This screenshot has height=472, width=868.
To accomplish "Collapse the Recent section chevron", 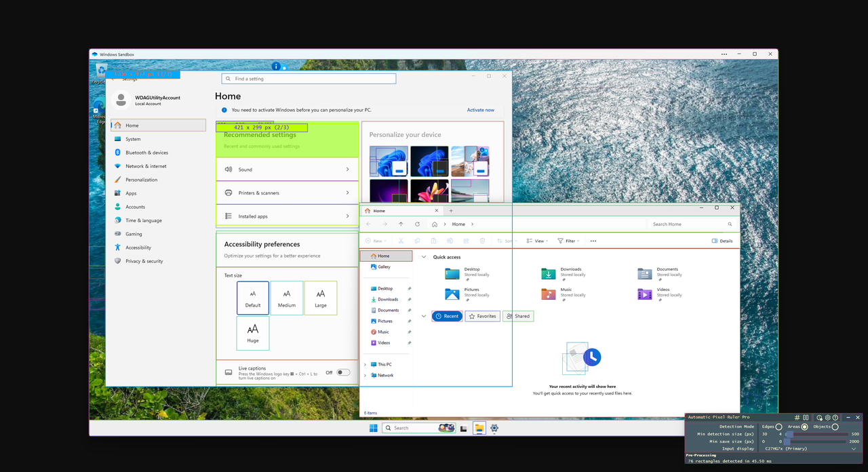I will (x=424, y=316).
